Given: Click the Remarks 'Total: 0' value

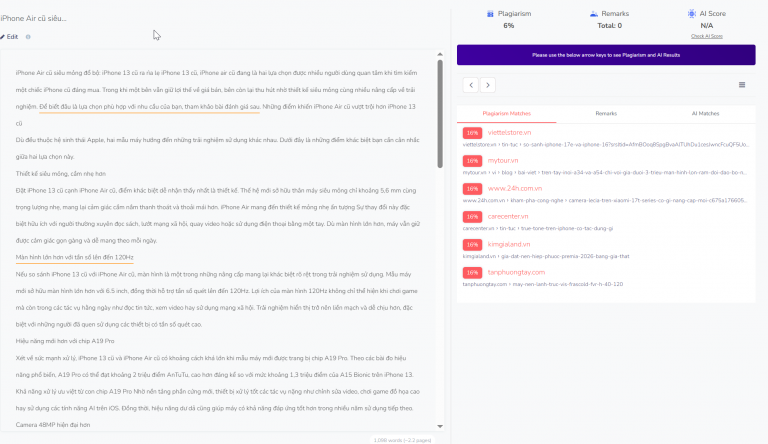Looking at the screenshot, I should click(609, 25).
